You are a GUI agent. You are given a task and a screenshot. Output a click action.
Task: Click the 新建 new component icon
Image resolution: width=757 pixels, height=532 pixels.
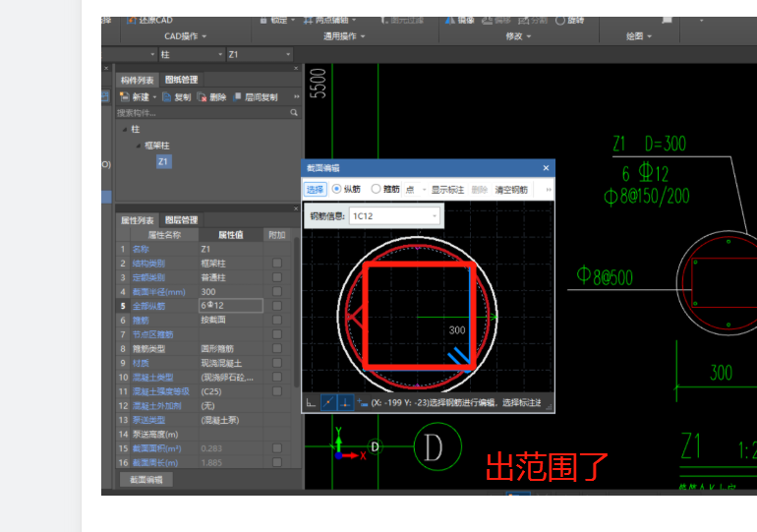click(125, 97)
